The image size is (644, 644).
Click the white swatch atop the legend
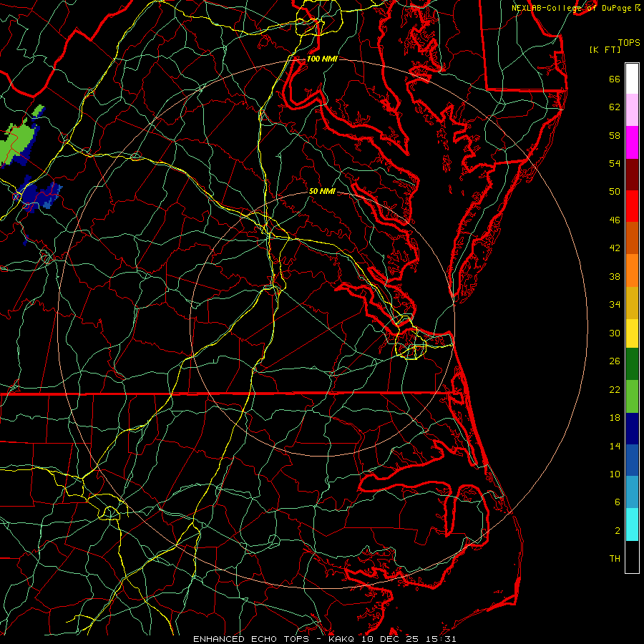click(x=632, y=79)
